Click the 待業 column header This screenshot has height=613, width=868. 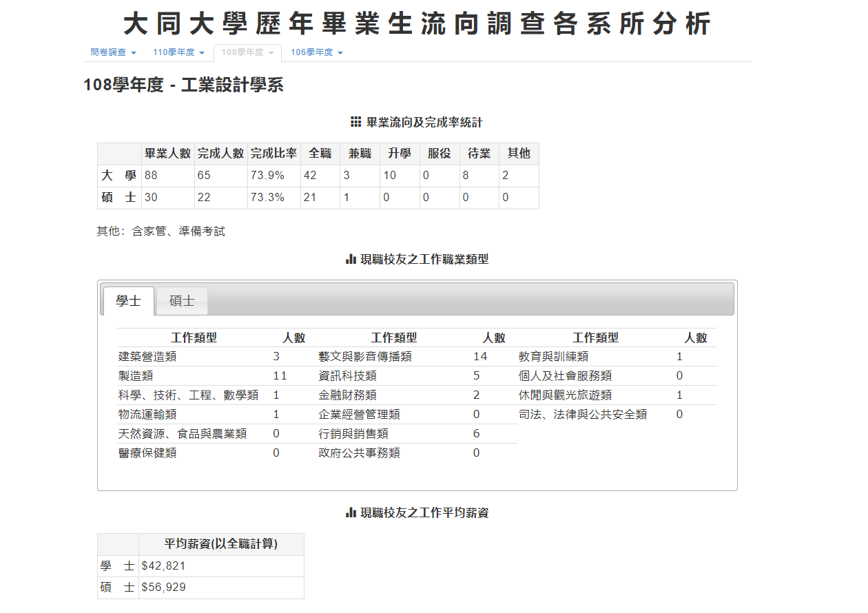click(479, 154)
